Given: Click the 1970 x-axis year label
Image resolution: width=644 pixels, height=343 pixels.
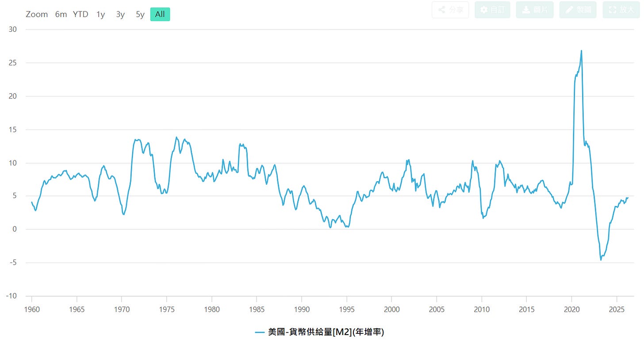Looking at the screenshot, I should (x=122, y=309).
